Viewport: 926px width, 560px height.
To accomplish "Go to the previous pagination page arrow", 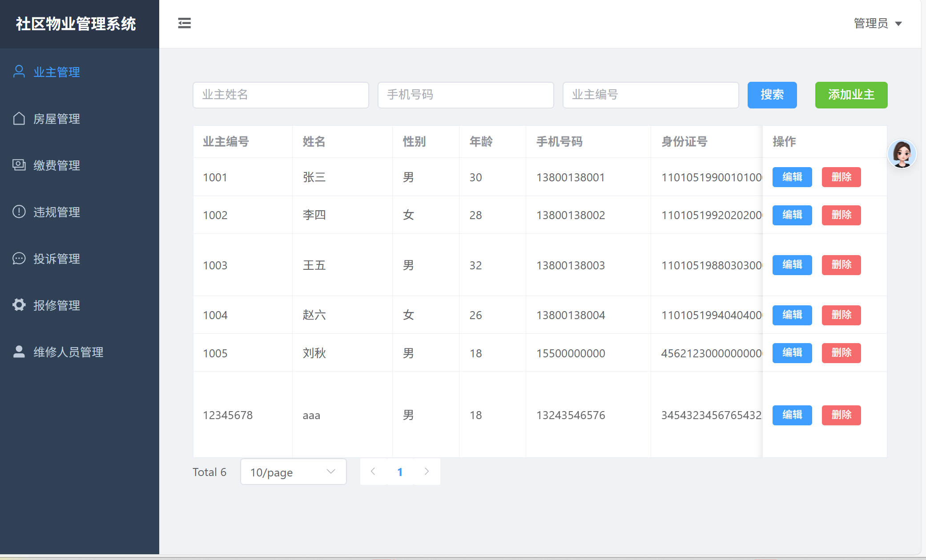I will pyautogui.click(x=373, y=472).
